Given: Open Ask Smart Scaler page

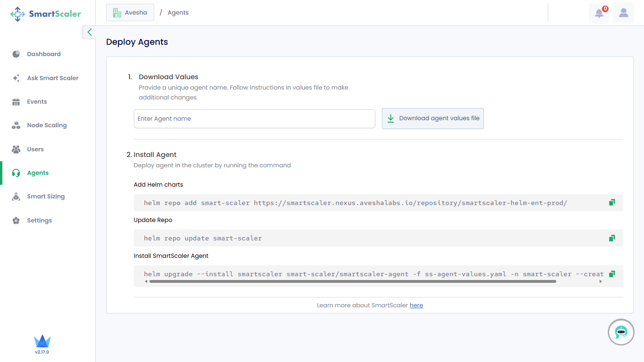Looking at the screenshot, I should point(52,78).
